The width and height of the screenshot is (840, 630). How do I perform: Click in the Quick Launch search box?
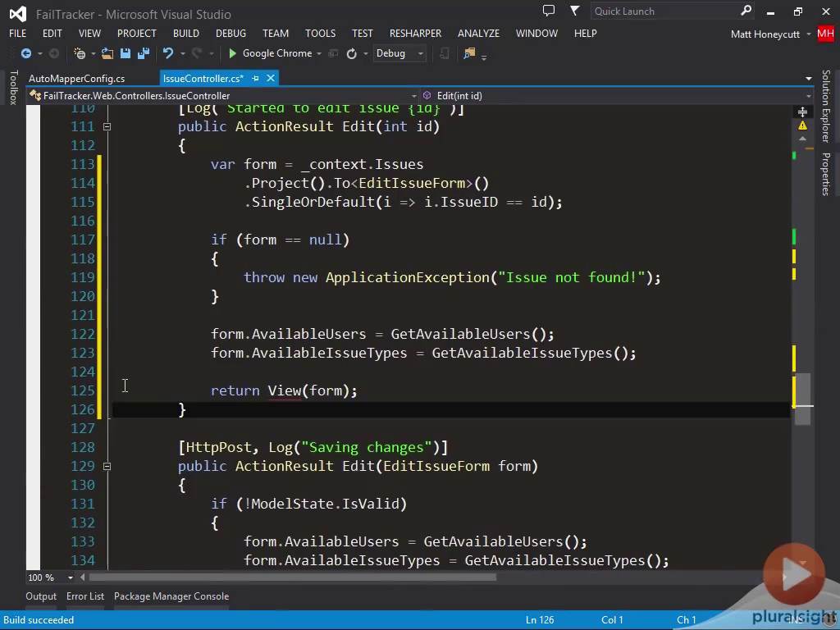[665, 11]
